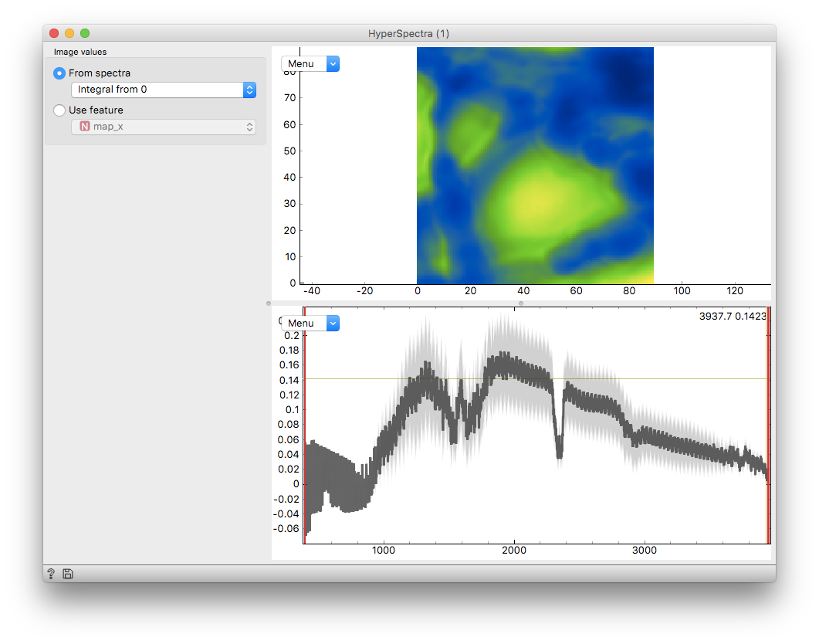Viewport: 819px width, 644px height.
Task: Open the widget help documentation
Action: [x=51, y=574]
